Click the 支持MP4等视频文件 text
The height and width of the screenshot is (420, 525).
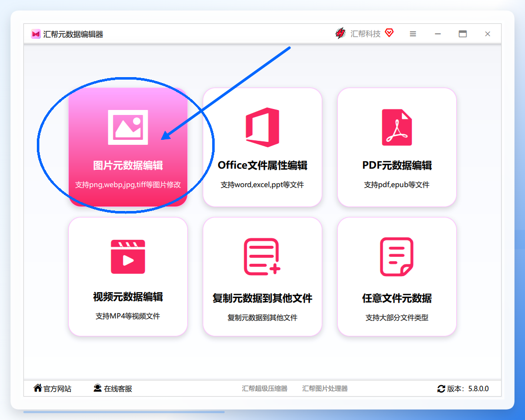[128, 316]
